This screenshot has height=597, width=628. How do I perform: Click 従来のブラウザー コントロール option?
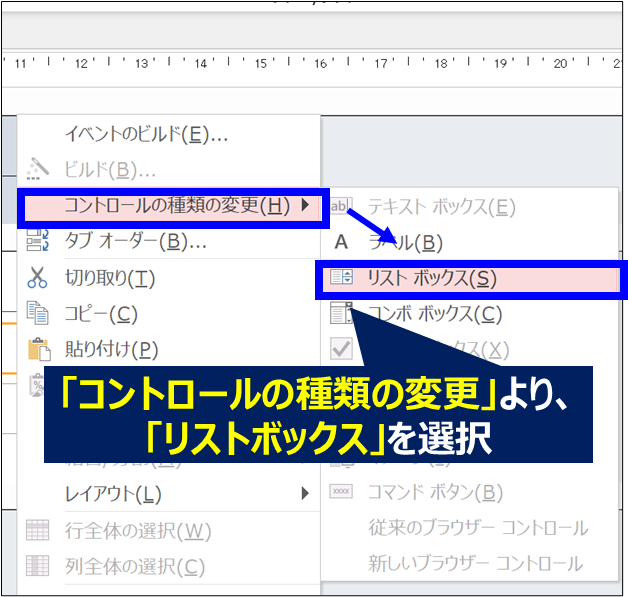click(478, 528)
